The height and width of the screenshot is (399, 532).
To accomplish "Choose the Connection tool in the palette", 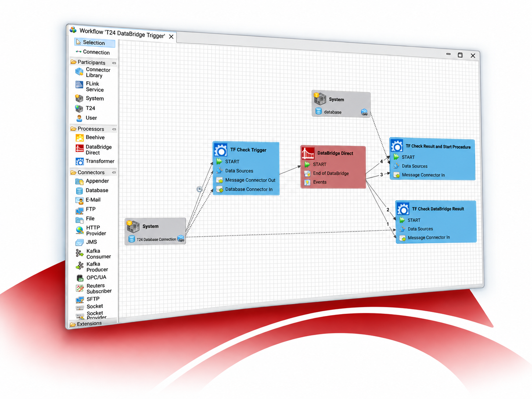I will tap(93, 52).
